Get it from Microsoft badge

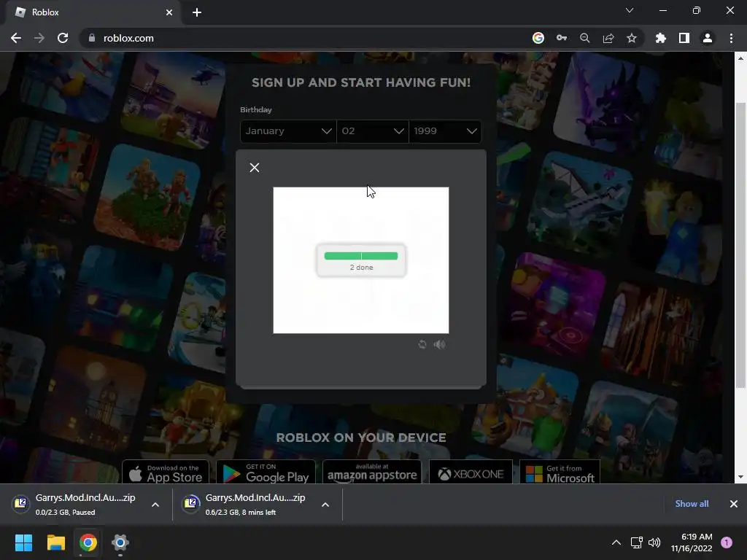pos(560,472)
